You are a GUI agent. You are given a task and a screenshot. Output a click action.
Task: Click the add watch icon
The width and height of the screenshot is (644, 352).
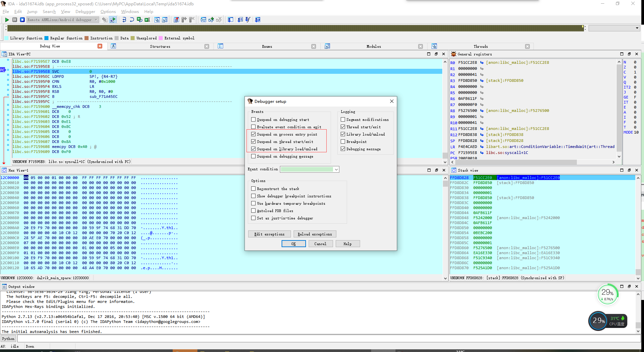click(x=211, y=20)
